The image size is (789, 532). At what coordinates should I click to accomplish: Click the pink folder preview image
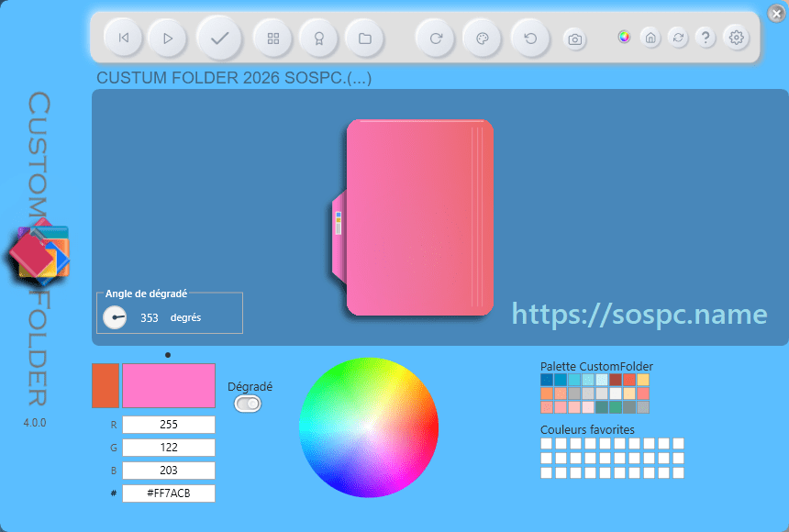point(414,217)
